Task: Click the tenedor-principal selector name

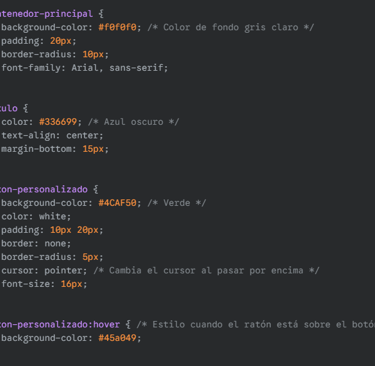Action: (46, 14)
